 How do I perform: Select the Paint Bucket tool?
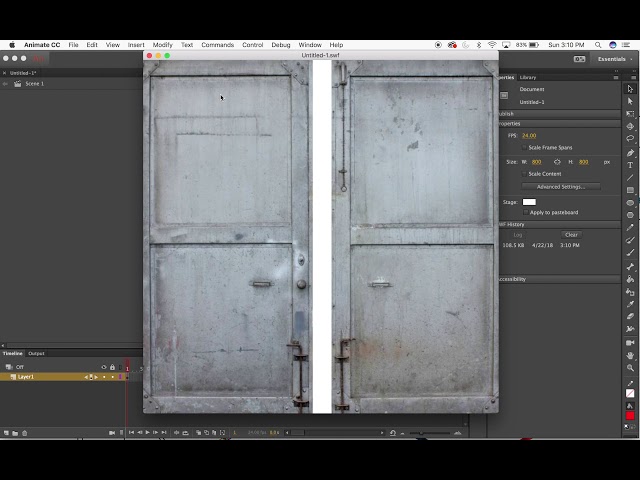(x=630, y=279)
